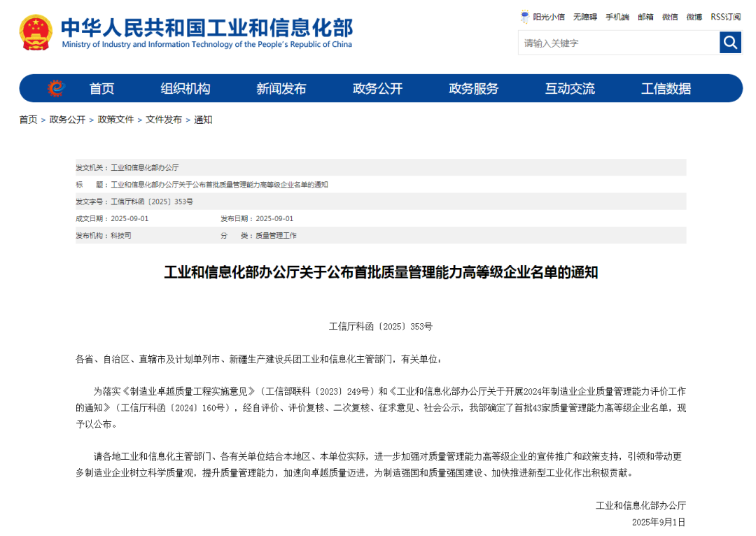The width and height of the screenshot is (756, 536).
Task: Click the 无障碍 accessibility link
Action: point(584,17)
